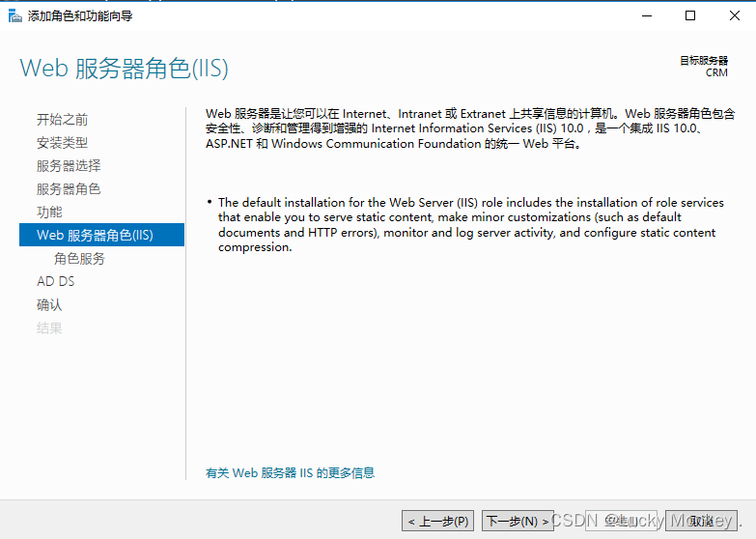Screen dimensions: 756x539
Task: Open 角色服务 sub-step
Action: [79, 258]
